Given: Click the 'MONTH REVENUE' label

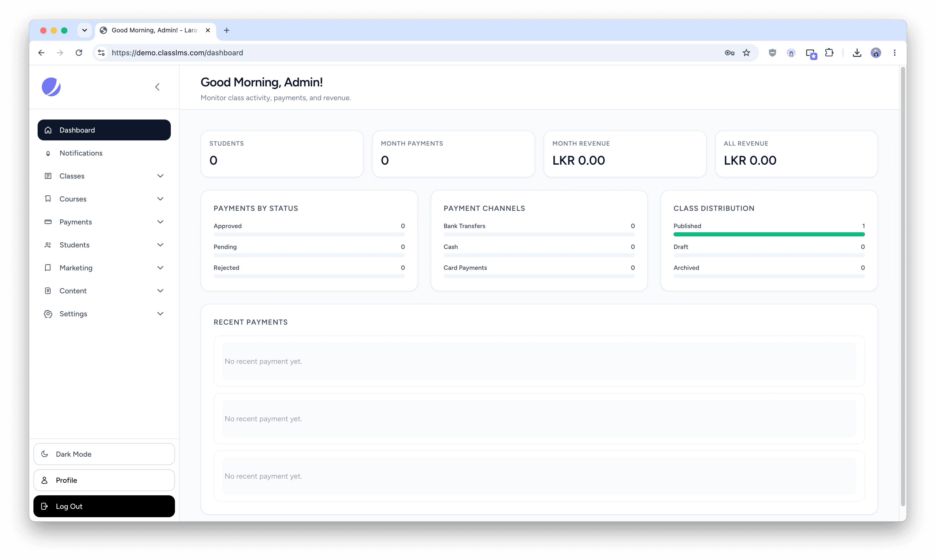Looking at the screenshot, I should [581, 144].
